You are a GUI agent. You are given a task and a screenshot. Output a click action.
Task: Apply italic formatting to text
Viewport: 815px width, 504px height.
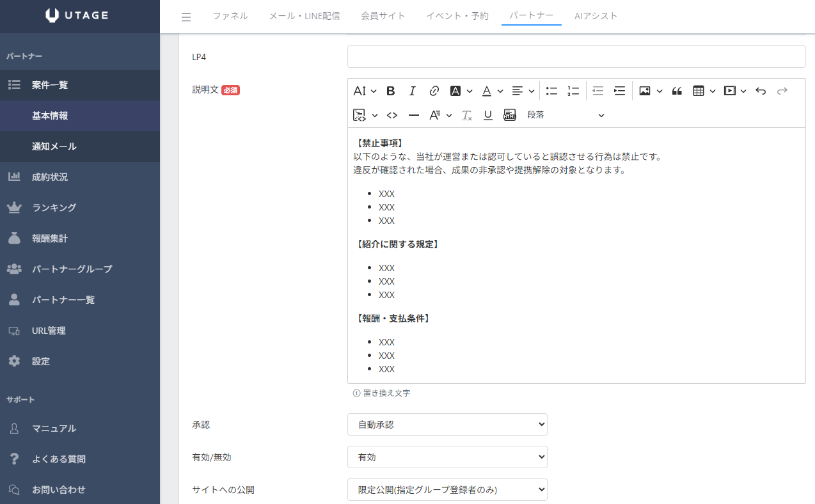click(413, 91)
